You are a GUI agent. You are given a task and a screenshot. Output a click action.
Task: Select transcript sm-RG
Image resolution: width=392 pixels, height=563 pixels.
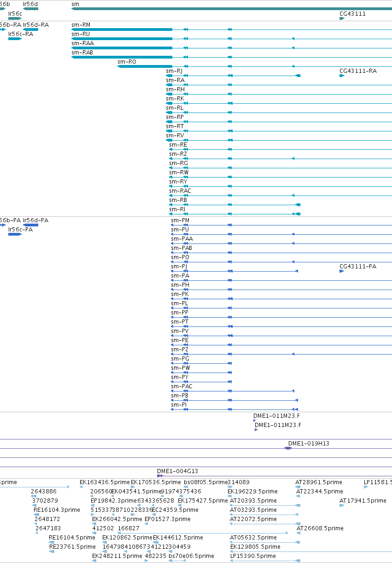(x=179, y=163)
